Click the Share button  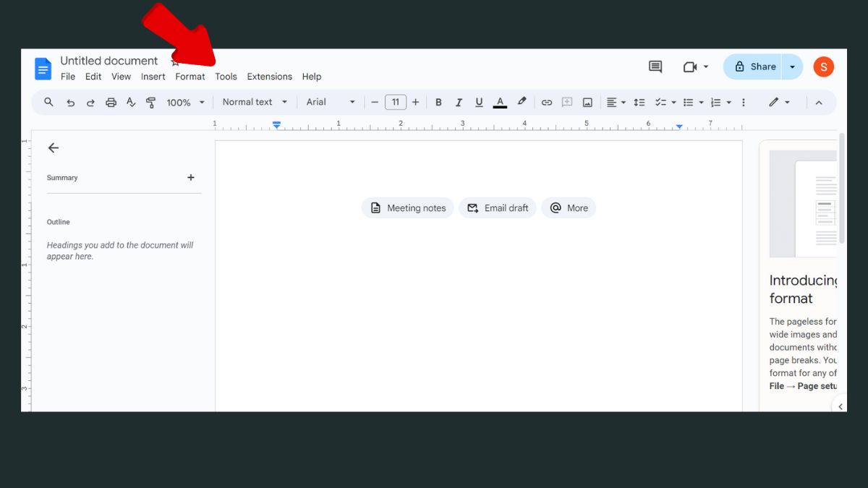[754, 67]
